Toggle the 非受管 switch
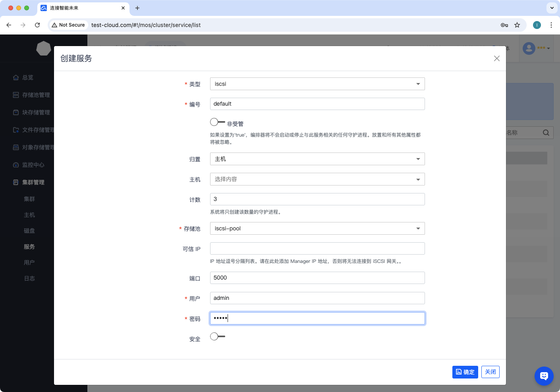The image size is (560, 392). [217, 122]
